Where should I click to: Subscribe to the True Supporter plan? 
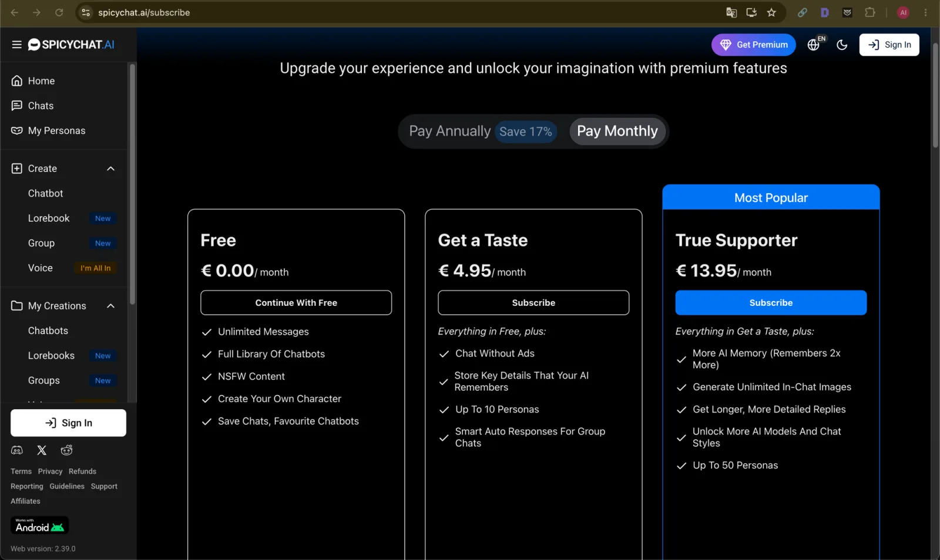click(771, 303)
